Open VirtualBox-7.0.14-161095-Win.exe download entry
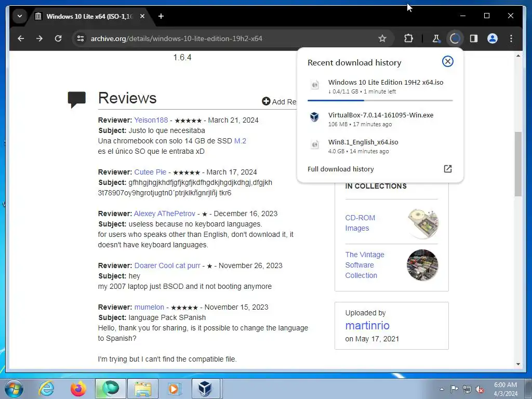 click(x=380, y=119)
